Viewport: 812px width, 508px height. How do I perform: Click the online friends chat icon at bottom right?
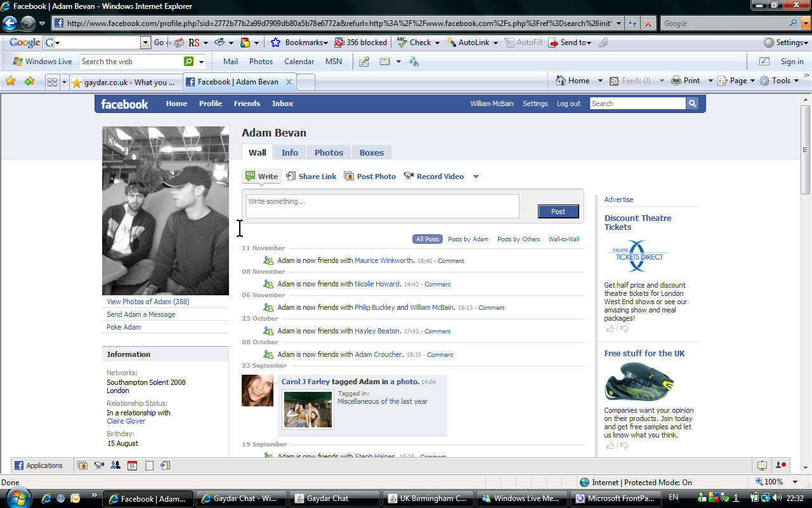(x=781, y=465)
